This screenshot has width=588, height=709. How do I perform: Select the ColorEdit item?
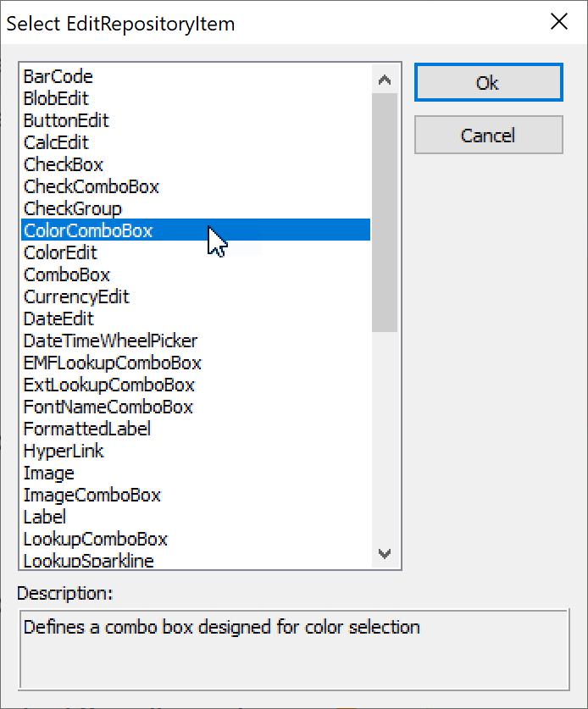[x=60, y=253]
